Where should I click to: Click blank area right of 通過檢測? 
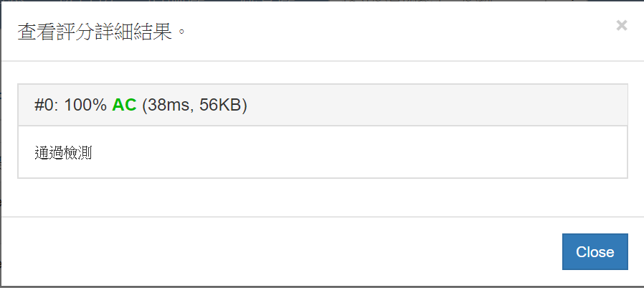(x=359, y=152)
